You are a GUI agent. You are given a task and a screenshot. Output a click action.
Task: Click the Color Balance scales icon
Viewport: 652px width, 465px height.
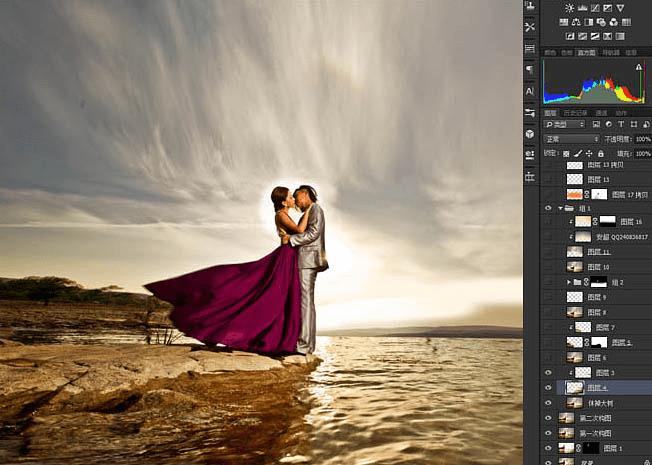(578, 22)
